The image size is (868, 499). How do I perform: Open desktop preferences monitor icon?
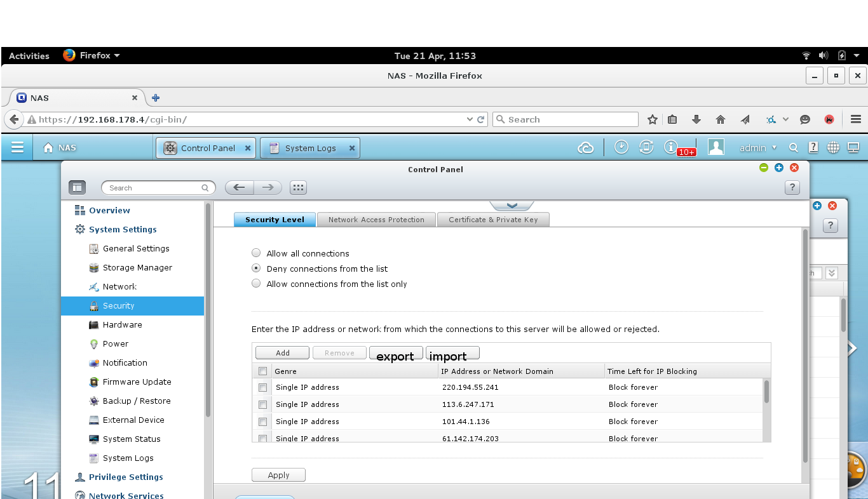pyautogui.click(x=853, y=147)
